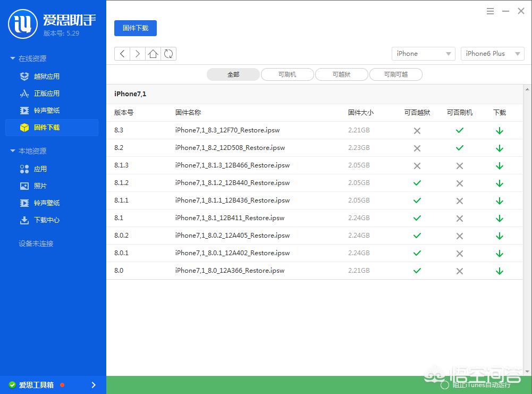The width and height of the screenshot is (532, 394).
Task: Select iPhone7,1_8.0.2_12A405_Restore.ipsw firmware name
Action: 232,236
